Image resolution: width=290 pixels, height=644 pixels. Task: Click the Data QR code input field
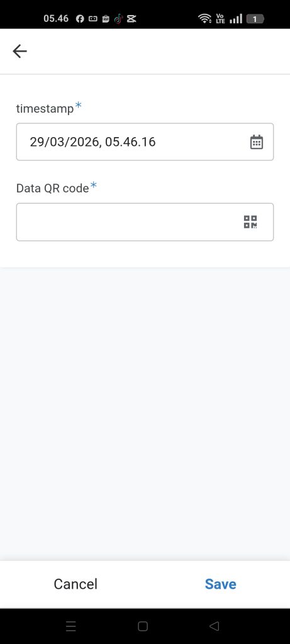[x=145, y=222]
